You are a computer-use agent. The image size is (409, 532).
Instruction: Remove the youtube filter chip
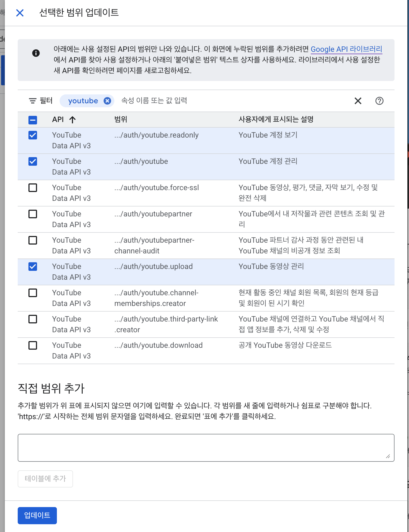tap(107, 101)
